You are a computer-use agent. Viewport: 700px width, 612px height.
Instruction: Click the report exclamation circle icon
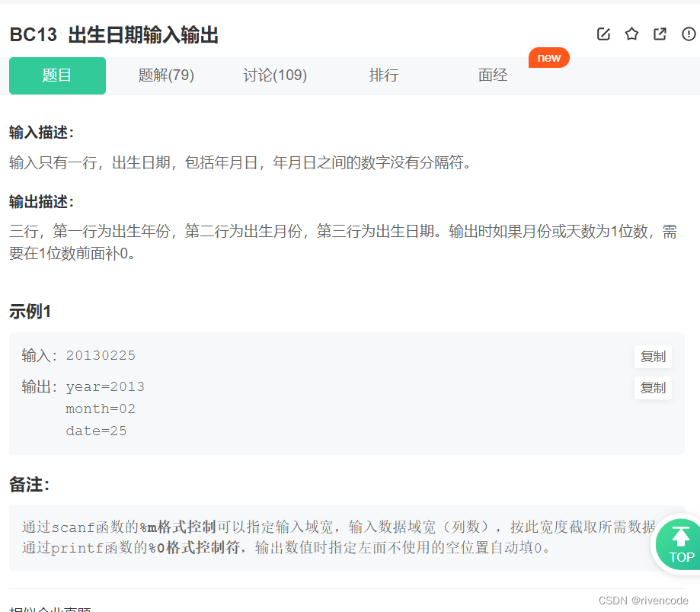click(x=689, y=34)
